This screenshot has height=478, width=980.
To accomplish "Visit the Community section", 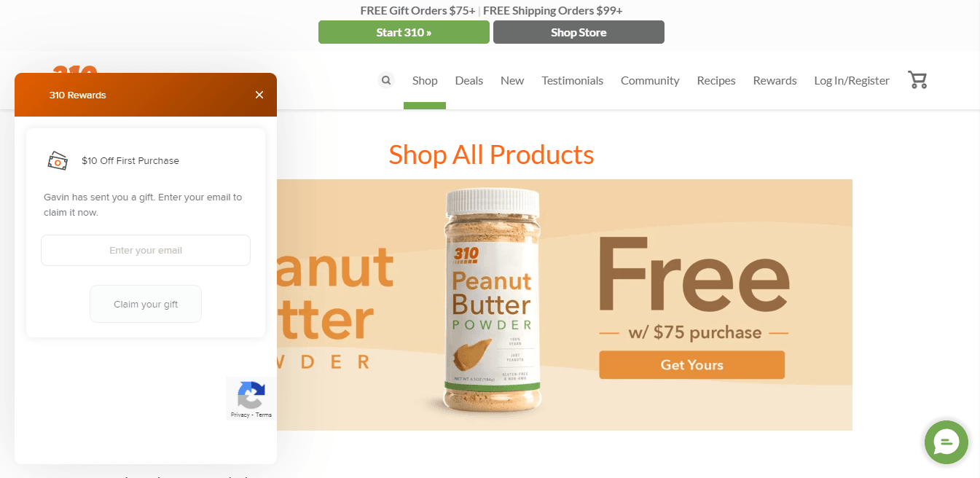I will coord(650,81).
